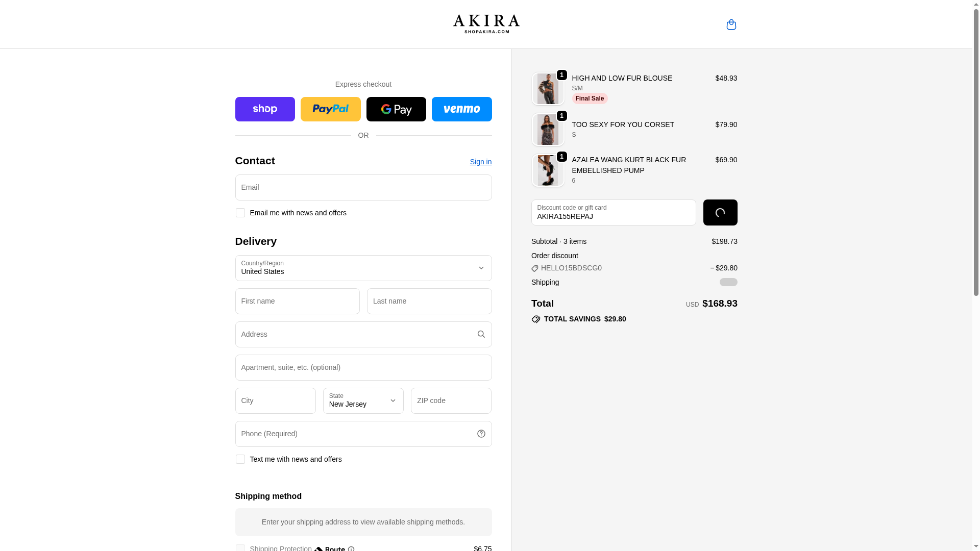This screenshot has width=980, height=551.
Task: Click the discount code apply button
Action: [720, 212]
